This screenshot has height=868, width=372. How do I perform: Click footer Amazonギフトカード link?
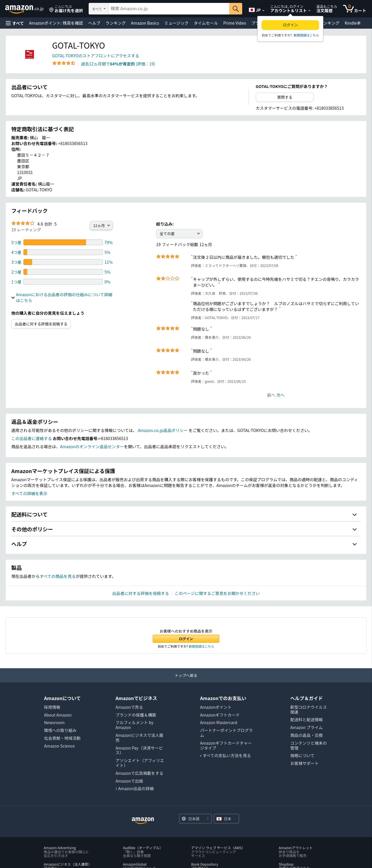pos(220,715)
